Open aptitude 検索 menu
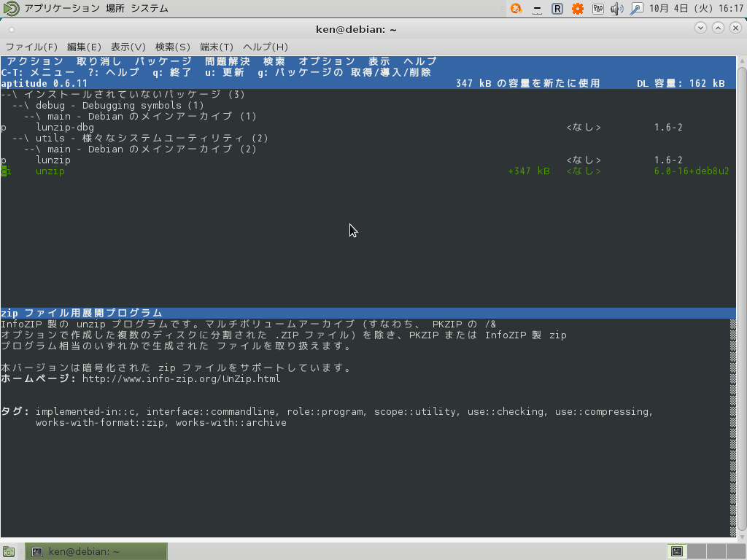The image size is (747, 560). coord(274,61)
